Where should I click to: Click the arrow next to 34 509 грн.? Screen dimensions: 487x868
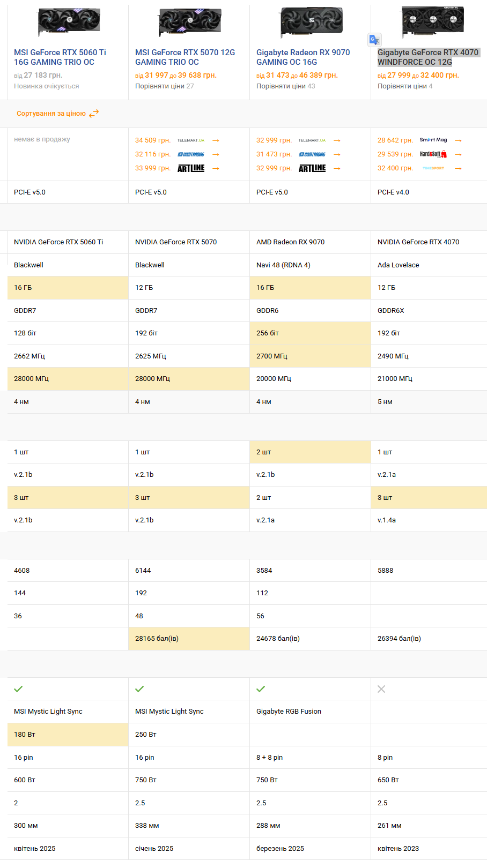[216, 140]
